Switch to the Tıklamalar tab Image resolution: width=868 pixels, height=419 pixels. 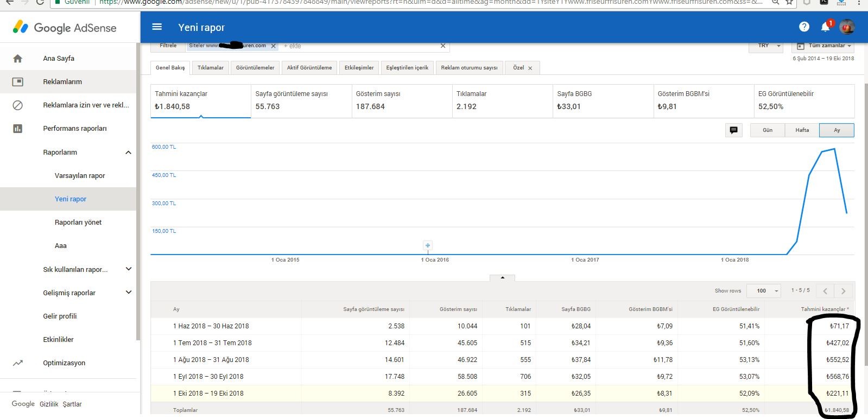pyautogui.click(x=211, y=68)
